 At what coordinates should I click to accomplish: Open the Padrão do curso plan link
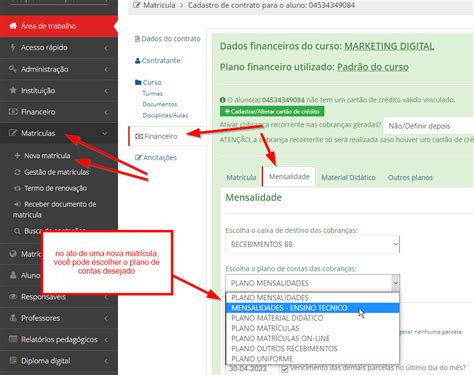(x=373, y=67)
